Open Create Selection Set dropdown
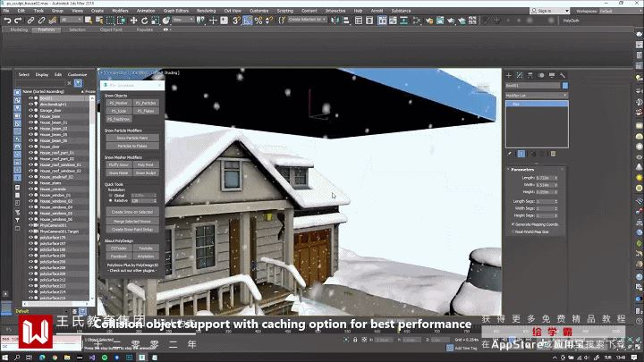The width and height of the screenshot is (644, 362). [307, 20]
